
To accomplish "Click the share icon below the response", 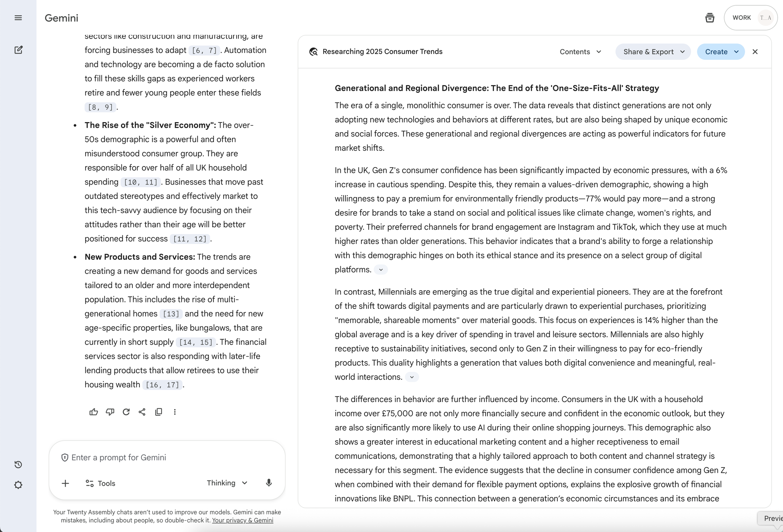I will click(142, 412).
